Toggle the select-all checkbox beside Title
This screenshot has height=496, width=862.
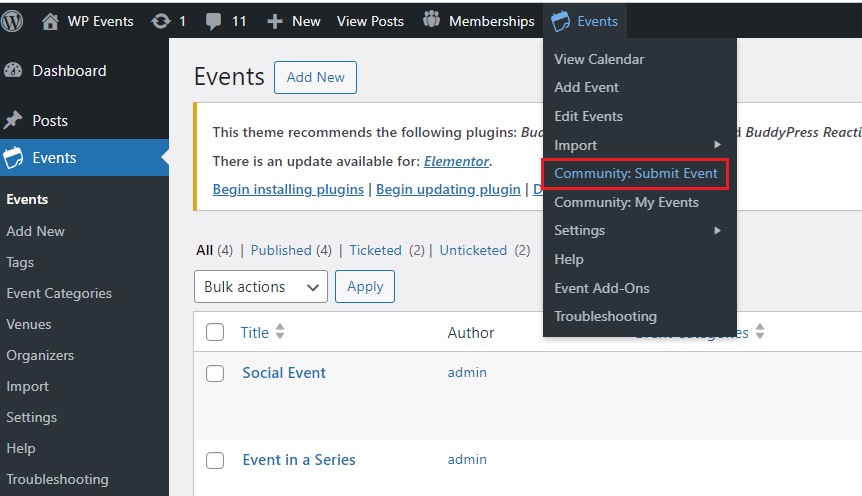tap(215, 332)
